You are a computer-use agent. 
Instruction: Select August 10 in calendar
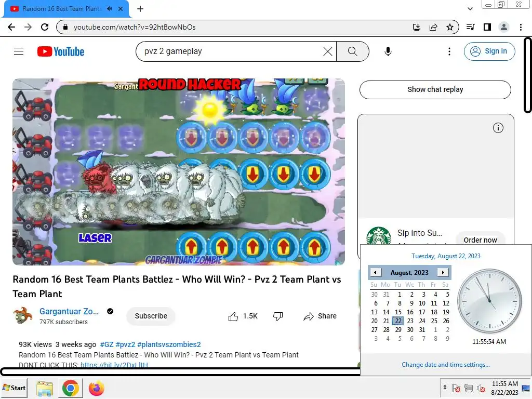tap(422, 303)
